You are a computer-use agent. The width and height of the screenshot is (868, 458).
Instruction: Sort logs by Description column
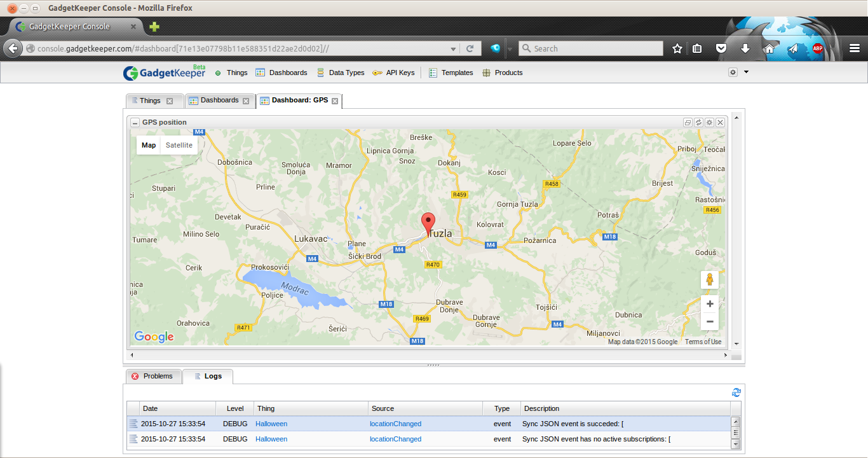pyautogui.click(x=626, y=408)
